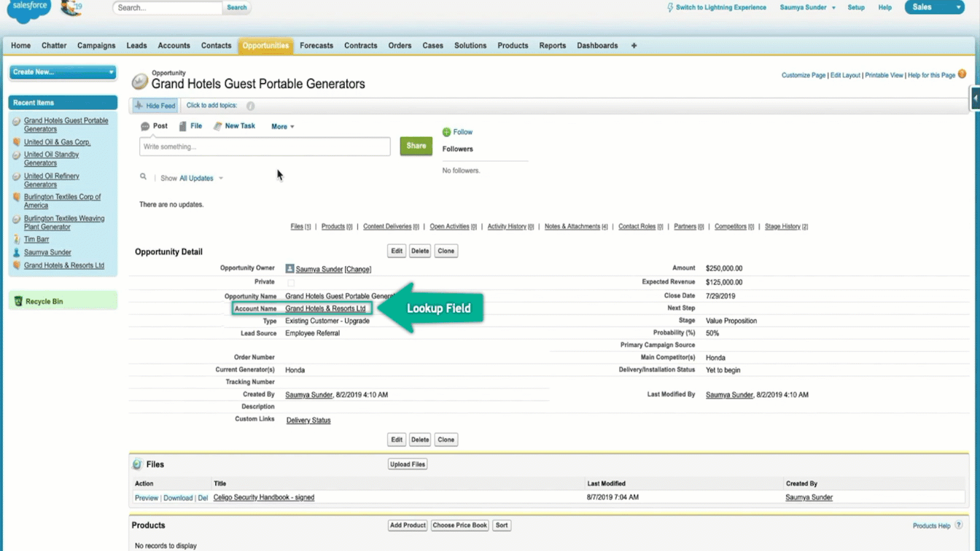
Task: Click the New Task pencil icon
Action: (217, 126)
